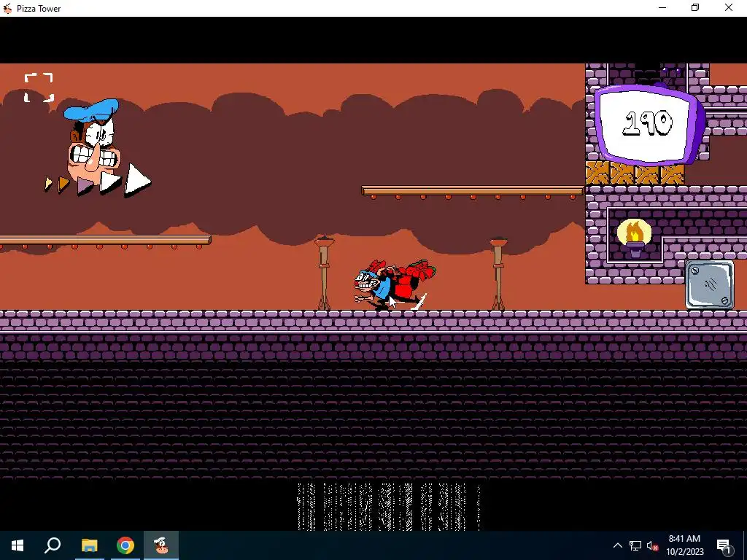
Task: Click Peppino's face on the speed HUD
Action: [x=93, y=141]
